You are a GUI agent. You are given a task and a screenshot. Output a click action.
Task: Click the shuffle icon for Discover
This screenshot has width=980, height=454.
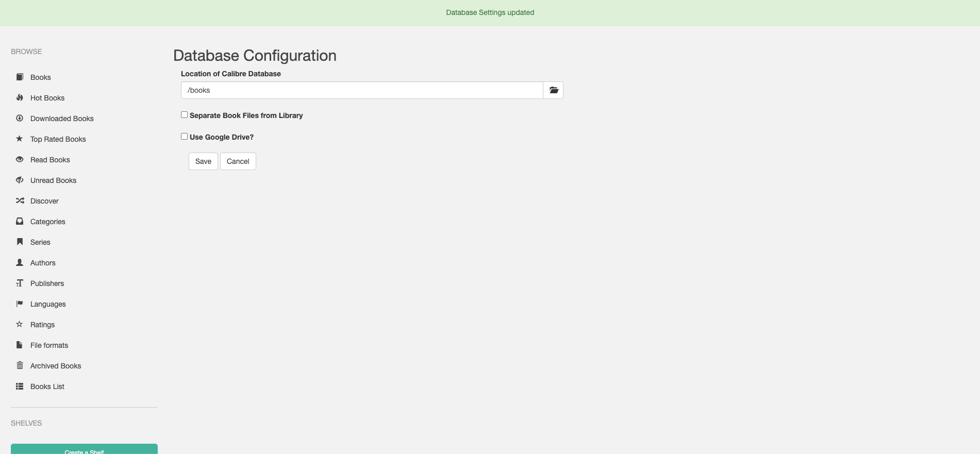point(20,200)
